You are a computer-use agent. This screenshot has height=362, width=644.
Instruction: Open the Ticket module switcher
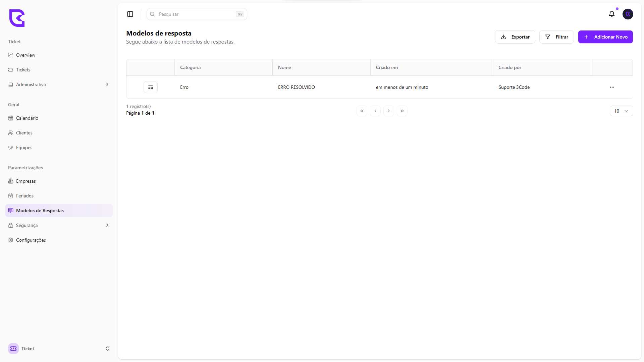point(59,349)
